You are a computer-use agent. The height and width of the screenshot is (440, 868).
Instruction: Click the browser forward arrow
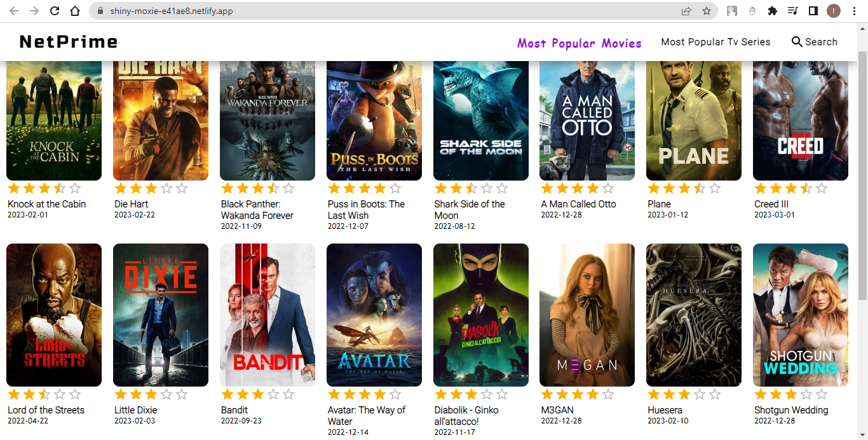click(34, 11)
